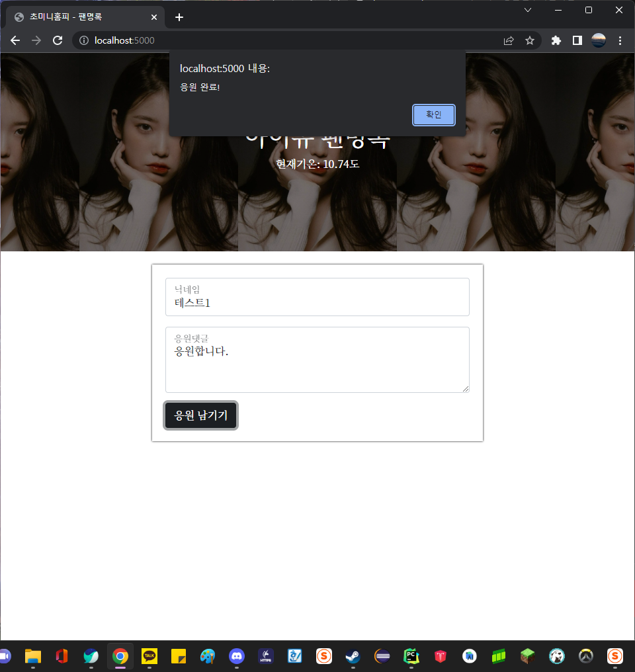Image resolution: width=635 pixels, height=672 pixels.
Task: Click the 확인 button in the alert
Action: (434, 115)
